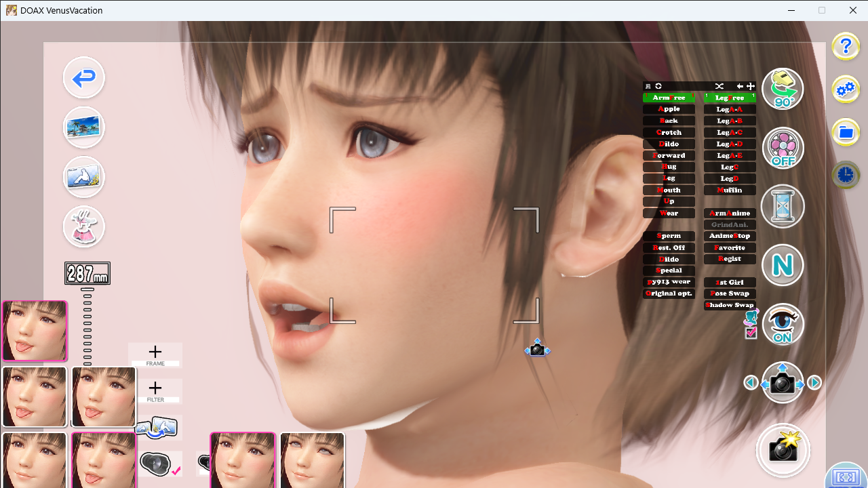Toggle the pink checkbox beside the eye button
Screen dimensions: 868x488
tap(751, 333)
